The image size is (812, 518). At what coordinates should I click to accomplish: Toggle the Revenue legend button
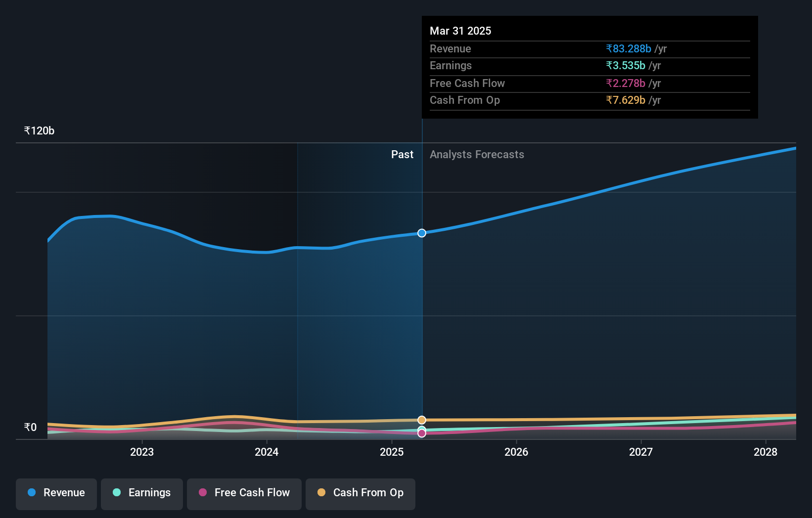tap(56, 494)
